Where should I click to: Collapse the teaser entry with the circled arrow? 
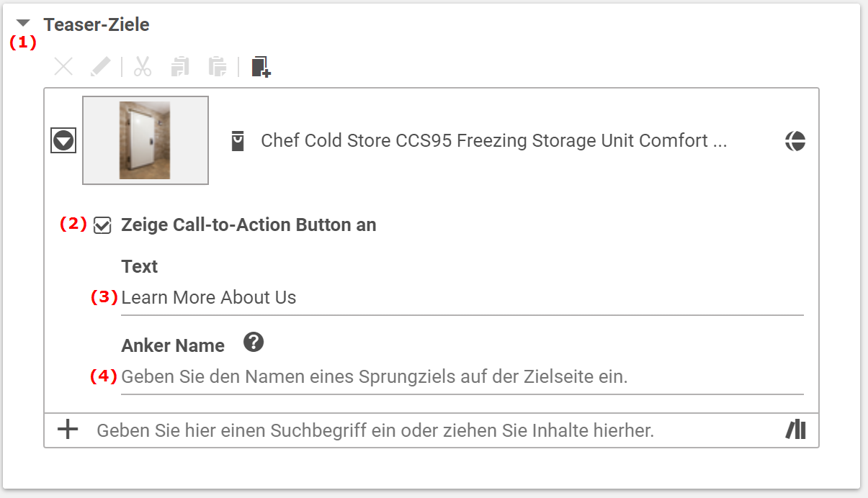point(63,140)
